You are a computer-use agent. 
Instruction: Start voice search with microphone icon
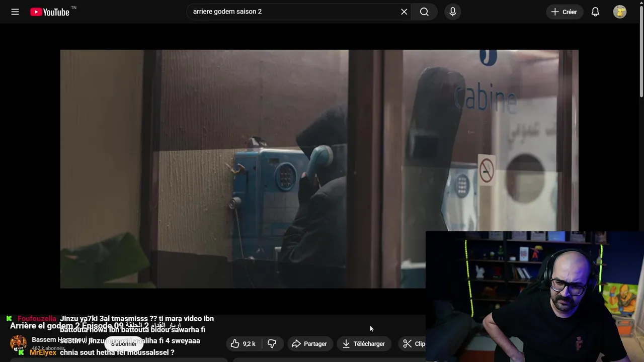(453, 12)
